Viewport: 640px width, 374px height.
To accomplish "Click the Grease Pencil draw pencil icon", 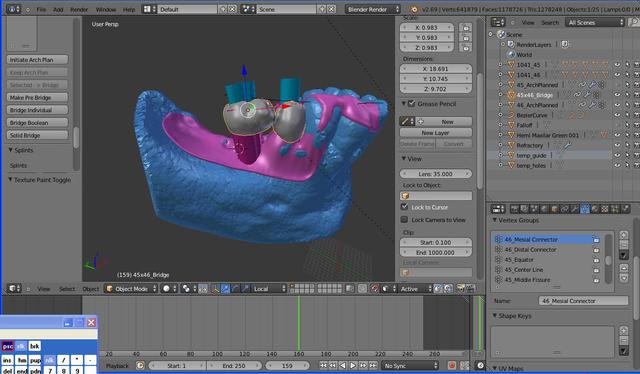I will [406, 121].
